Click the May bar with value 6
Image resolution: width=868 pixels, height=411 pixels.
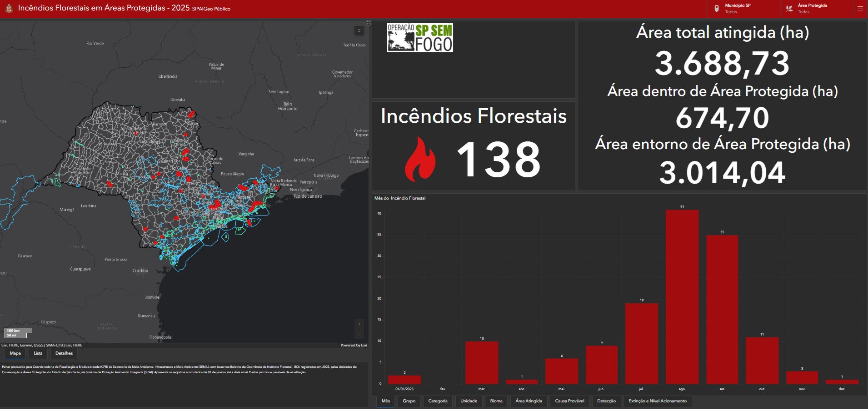[x=562, y=371]
